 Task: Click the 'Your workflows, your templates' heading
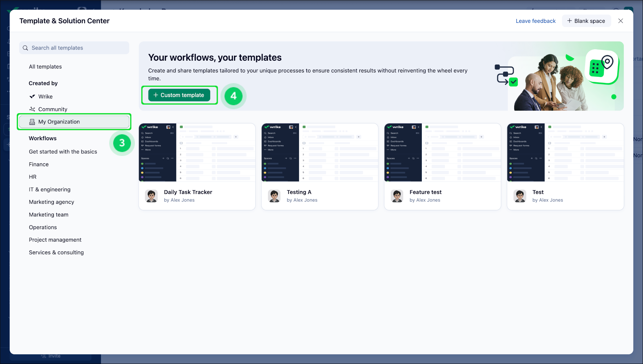[215, 57]
